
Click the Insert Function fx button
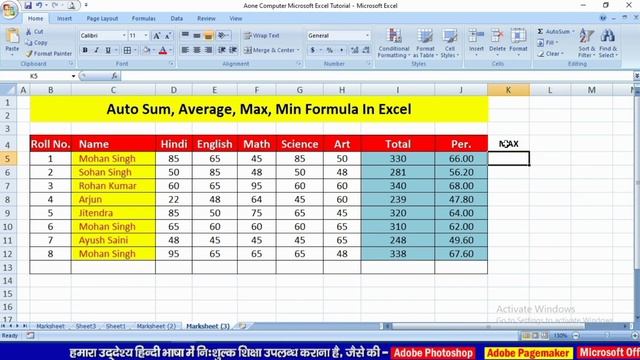(x=115, y=76)
